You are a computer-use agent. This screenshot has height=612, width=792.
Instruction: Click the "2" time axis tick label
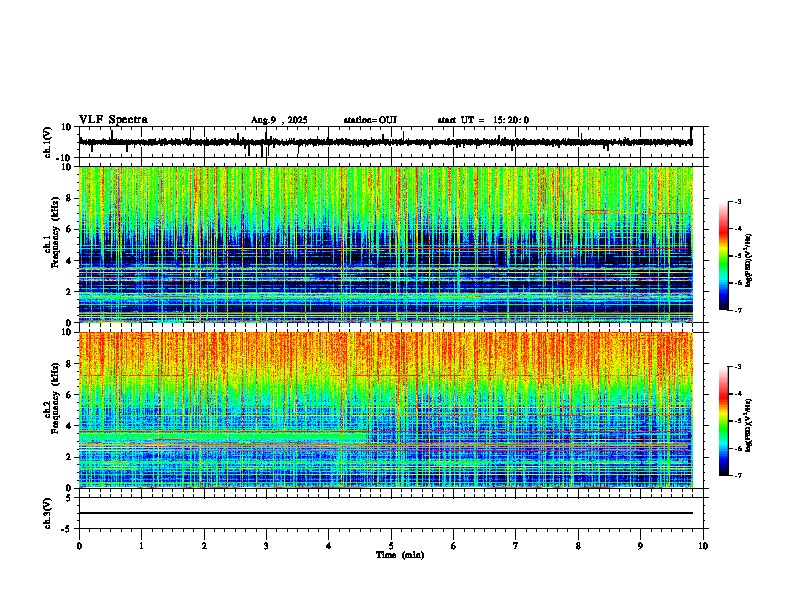(x=204, y=546)
